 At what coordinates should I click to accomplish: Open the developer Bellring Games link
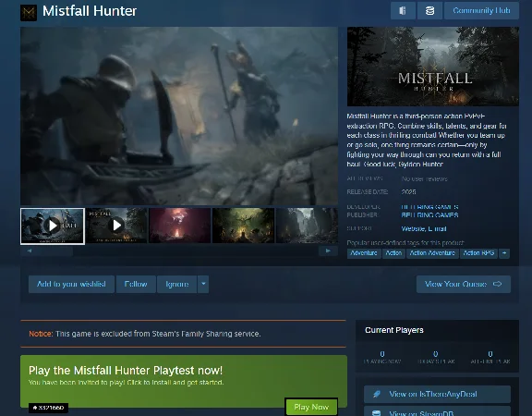(429, 207)
